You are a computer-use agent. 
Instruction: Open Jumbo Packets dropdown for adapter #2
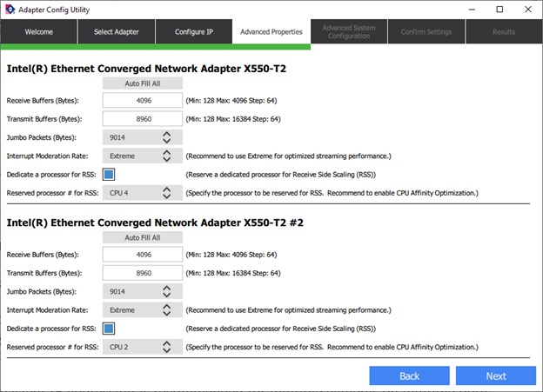click(x=143, y=292)
